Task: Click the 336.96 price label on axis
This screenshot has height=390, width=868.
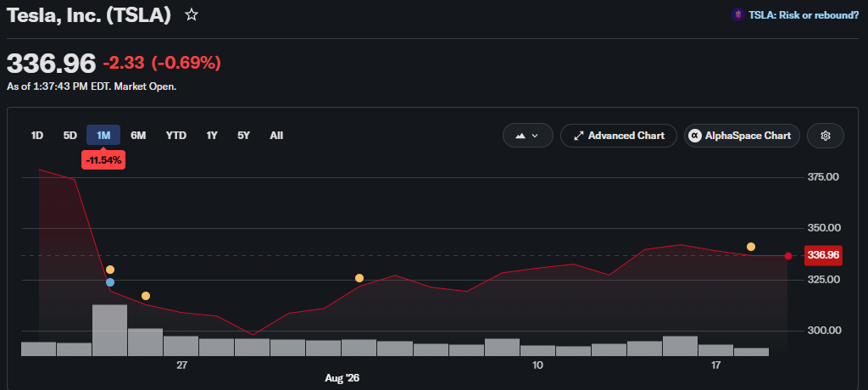Action: tap(823, 255)
